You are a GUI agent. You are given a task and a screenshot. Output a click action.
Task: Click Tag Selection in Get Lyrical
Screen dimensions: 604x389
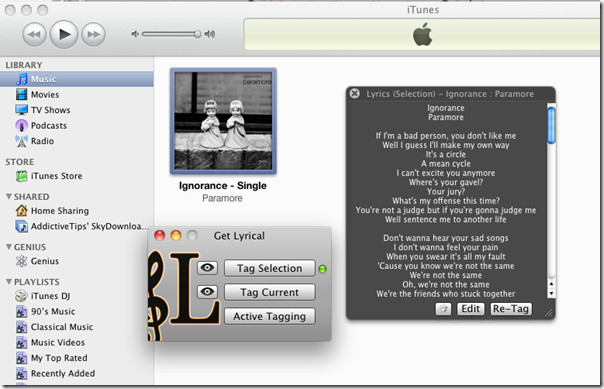[270, 268]
